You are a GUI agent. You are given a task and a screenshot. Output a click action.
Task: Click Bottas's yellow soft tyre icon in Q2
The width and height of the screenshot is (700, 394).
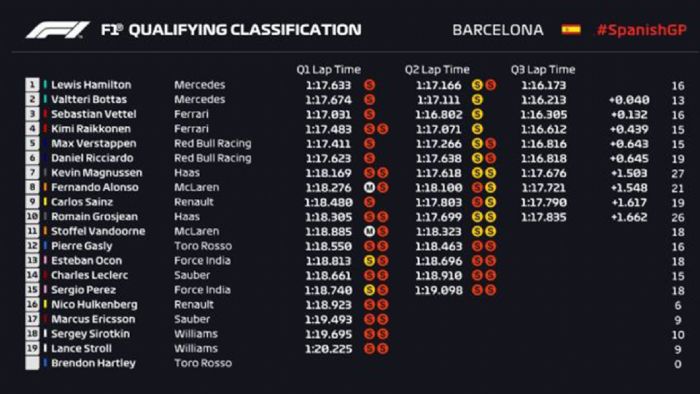point(477,100)
